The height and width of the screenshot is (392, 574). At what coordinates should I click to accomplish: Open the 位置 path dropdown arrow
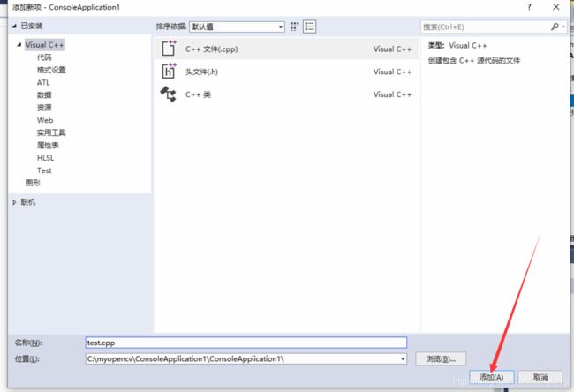[x=403, y=359]
